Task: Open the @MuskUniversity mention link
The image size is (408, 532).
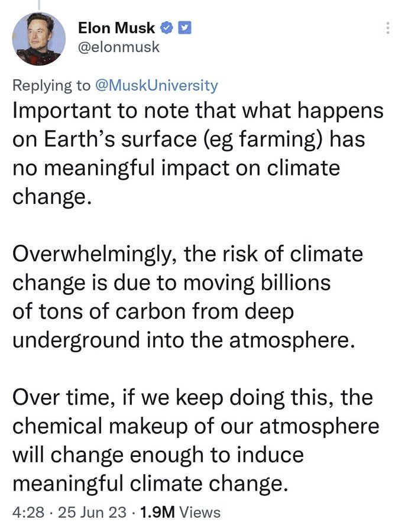Action: [156, 86]
